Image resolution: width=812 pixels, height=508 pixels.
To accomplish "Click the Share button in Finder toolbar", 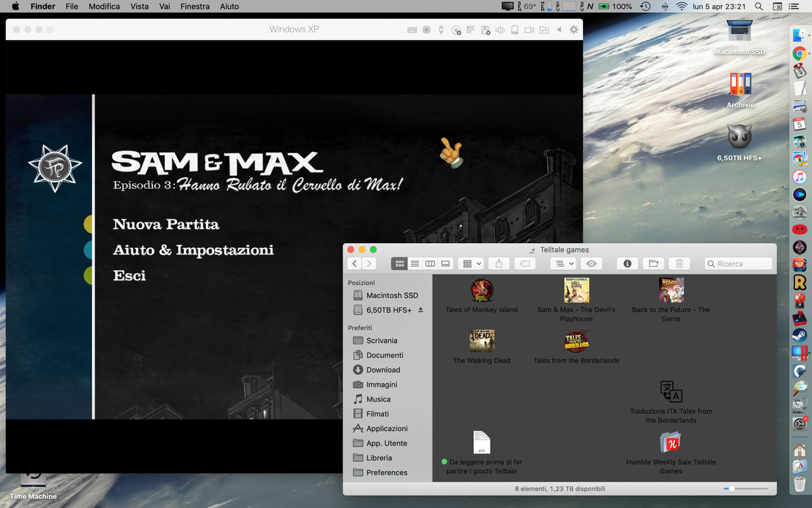I will tap(499, 264).
